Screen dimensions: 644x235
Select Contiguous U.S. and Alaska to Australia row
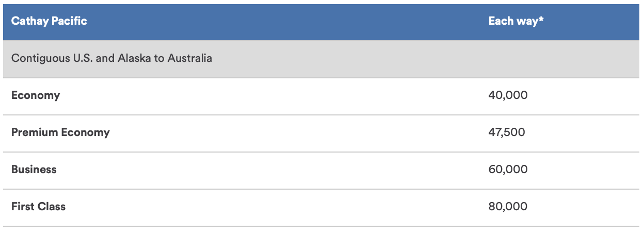[321, 59]
